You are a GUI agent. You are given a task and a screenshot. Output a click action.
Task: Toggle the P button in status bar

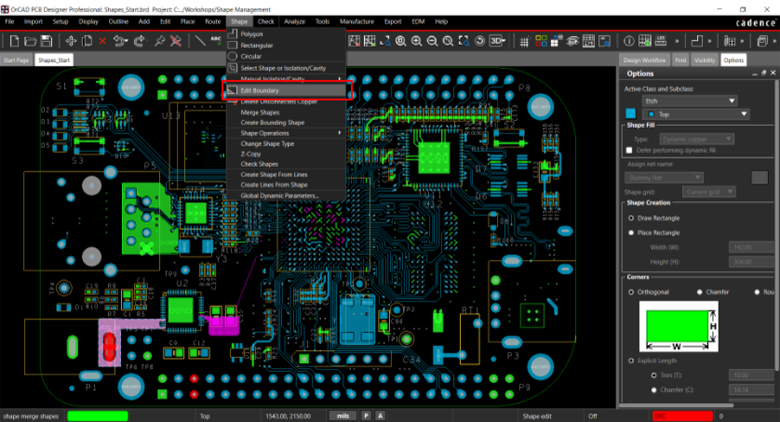click(x=366, y=416)
